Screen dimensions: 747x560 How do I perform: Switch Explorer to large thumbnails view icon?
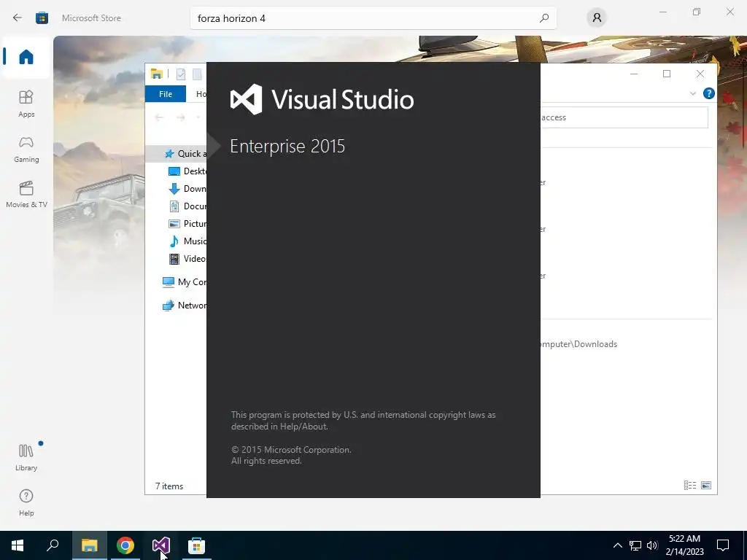[706, 485]
